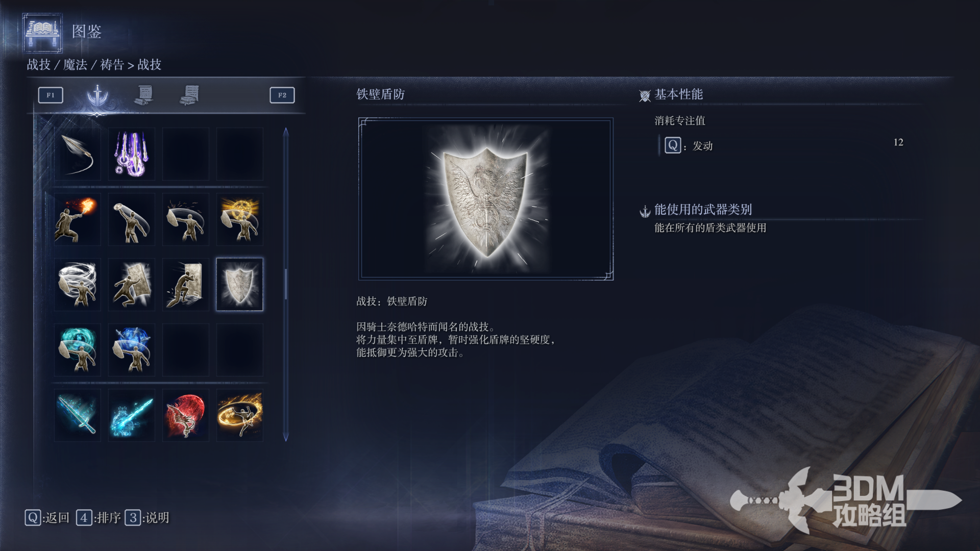Click the scrollbar down arrow in skill list
Image resolution: width=980 pixels, height=551 pixels.
click(x=286, y=437)
